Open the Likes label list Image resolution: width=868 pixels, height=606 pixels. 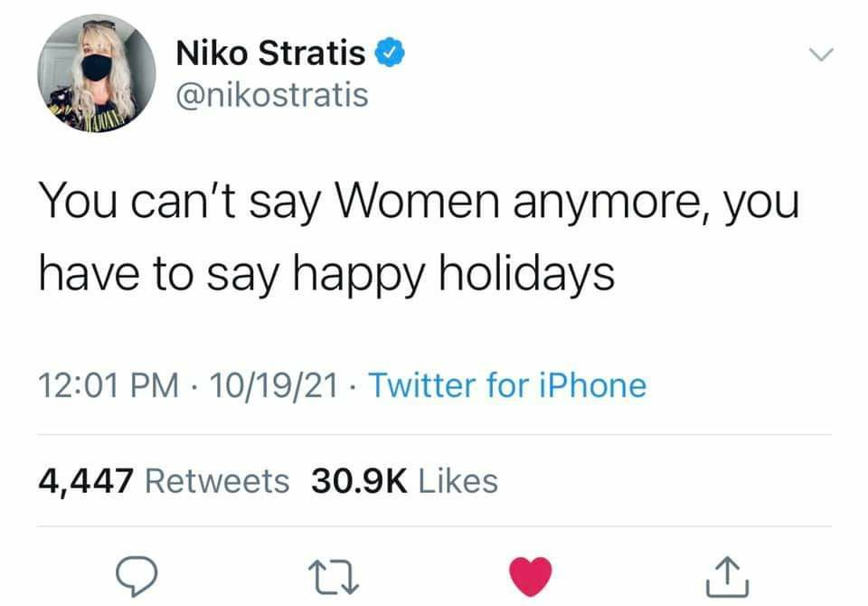point(458,480)
